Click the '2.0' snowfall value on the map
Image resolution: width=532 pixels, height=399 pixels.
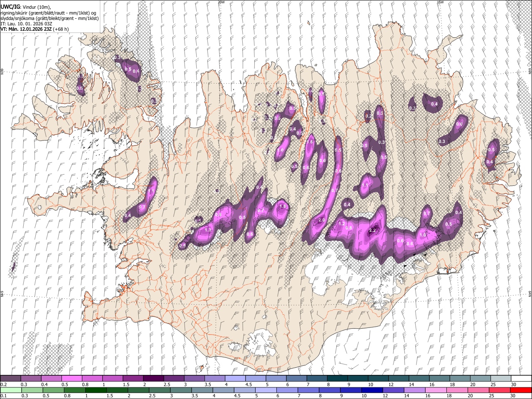(x=321, y=220)
